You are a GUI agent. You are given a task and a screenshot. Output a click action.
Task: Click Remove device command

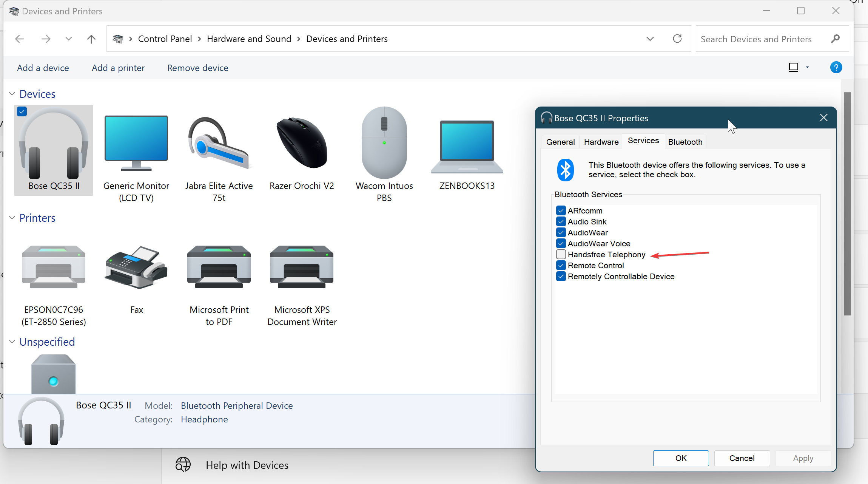click(198, 68)
